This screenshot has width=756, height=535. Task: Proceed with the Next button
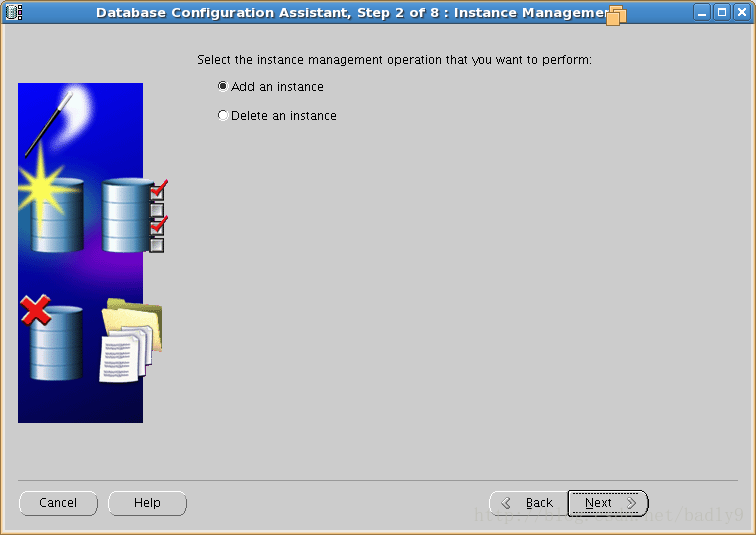[608, 503]
